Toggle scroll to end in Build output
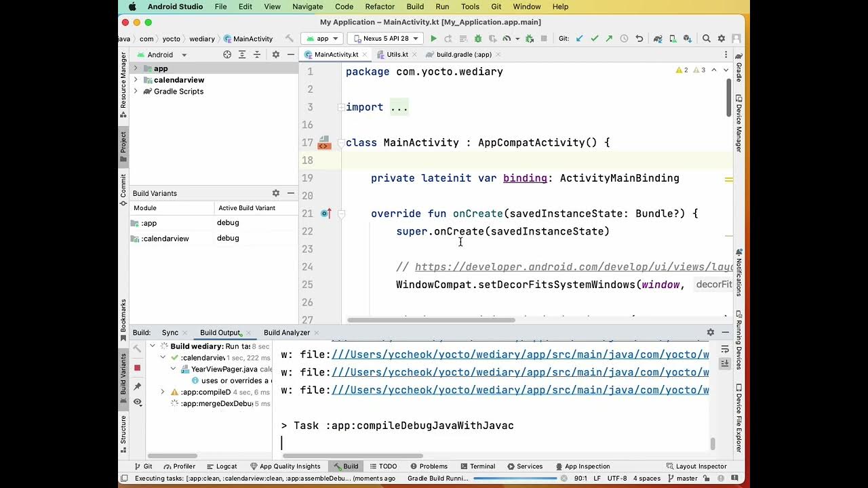The height and width of the screenshot is (488, 868). (725, 364)
